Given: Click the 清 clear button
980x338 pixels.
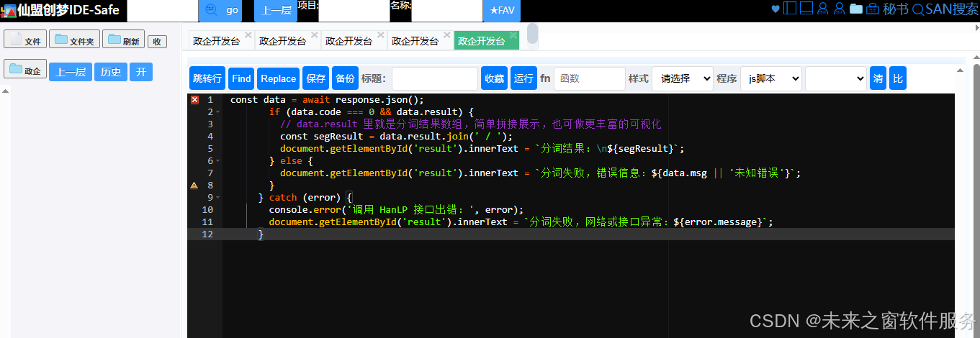Looking at the screenshot, I should click(878, 78).
